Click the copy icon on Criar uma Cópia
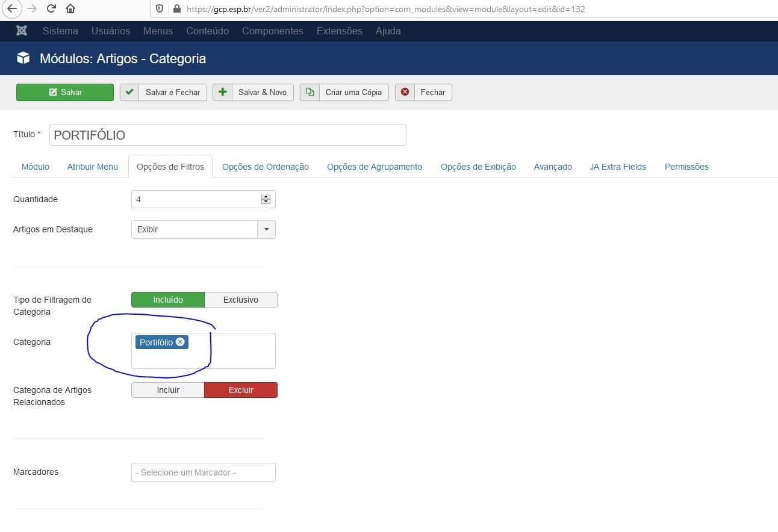Screen dimensions: 778x532 tap(310, 92)
